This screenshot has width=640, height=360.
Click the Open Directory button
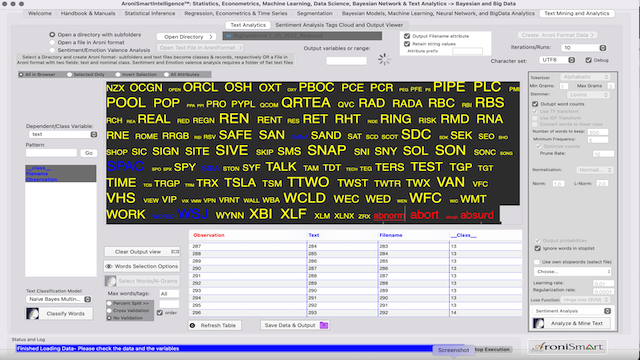(x=187, y=37)
